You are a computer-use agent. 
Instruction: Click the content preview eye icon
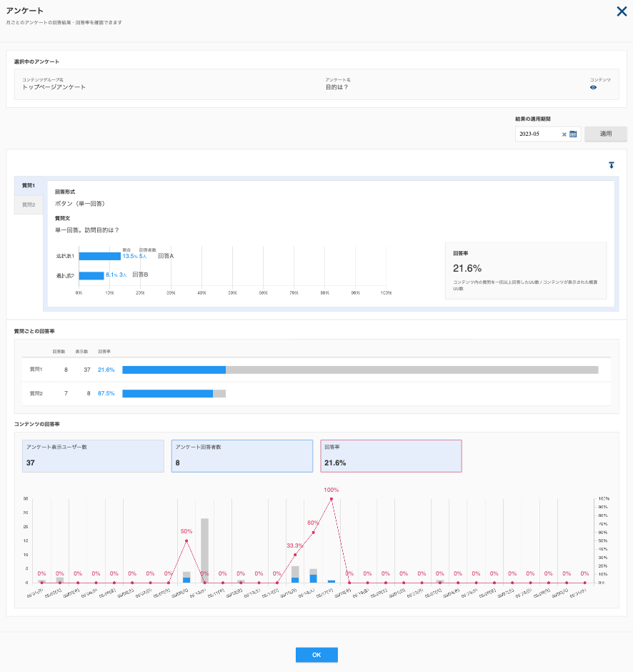pos(593,87)
